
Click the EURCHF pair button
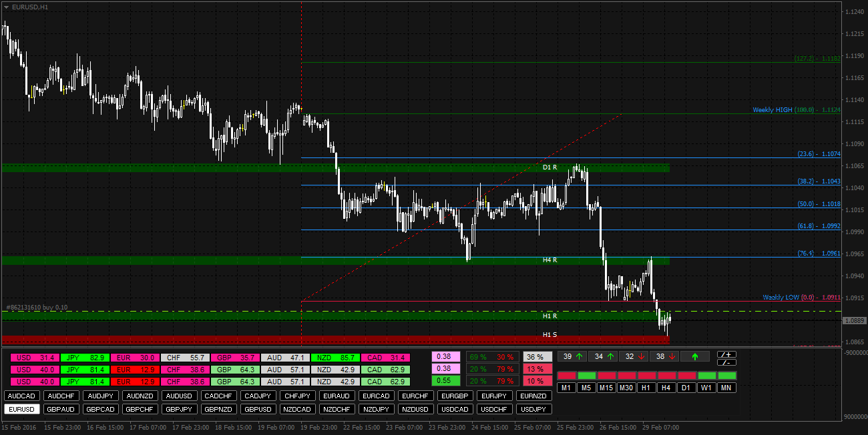(416, 396)
